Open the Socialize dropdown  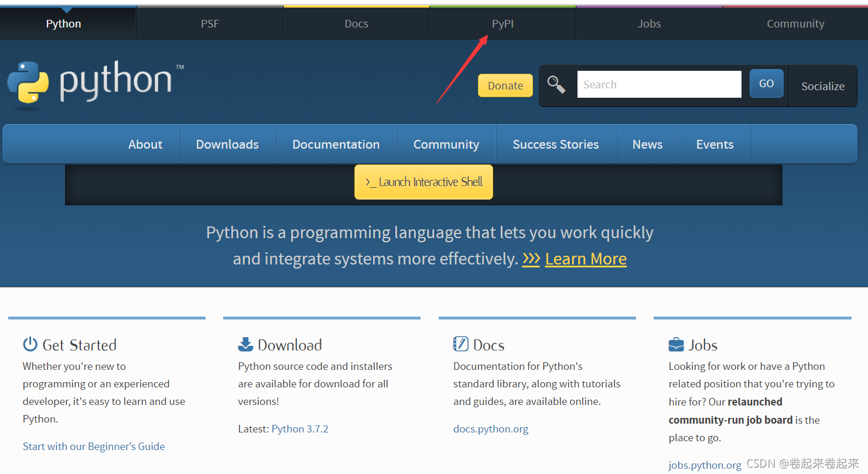point(823,86)
